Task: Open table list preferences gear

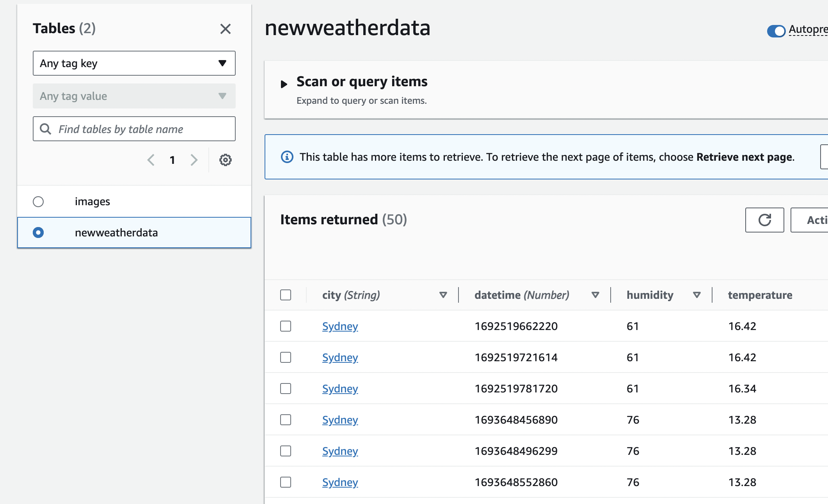Action: (225, 160)
